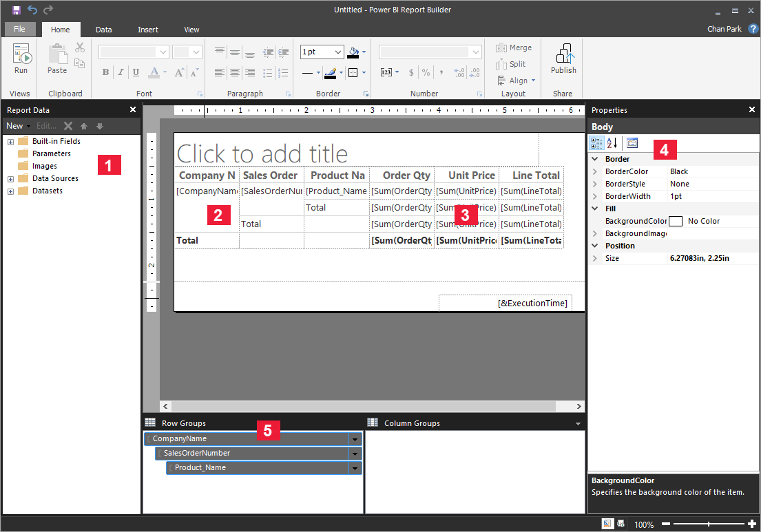The height and width of the screenshot is (532, 761).
Task: Click the Run report icon
Action: 21,54
